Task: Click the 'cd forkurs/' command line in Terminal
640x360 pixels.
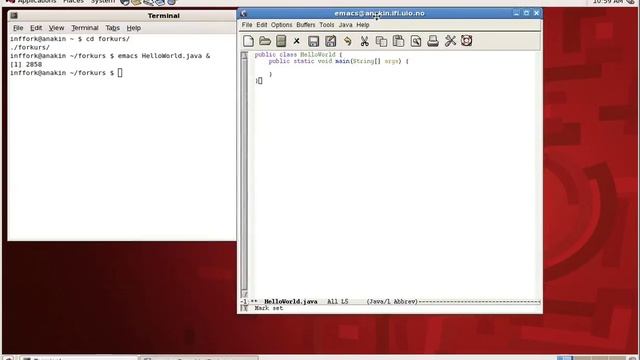Action: click(x=70, y=39)
